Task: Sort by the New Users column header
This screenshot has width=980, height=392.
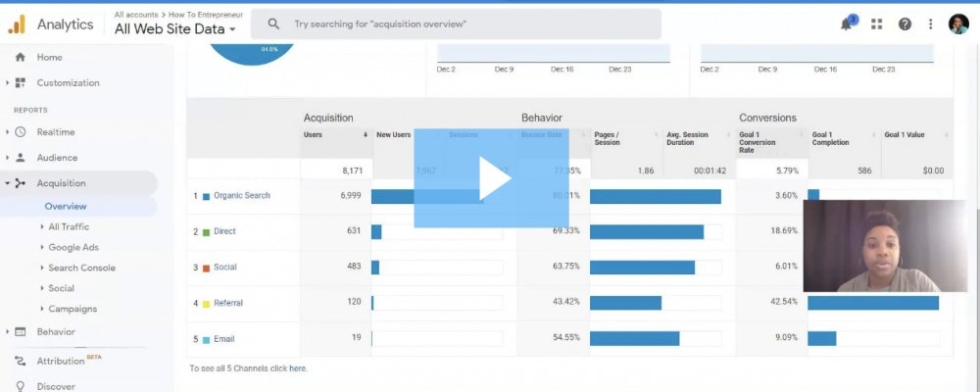Action: click(x=393, y=135)
